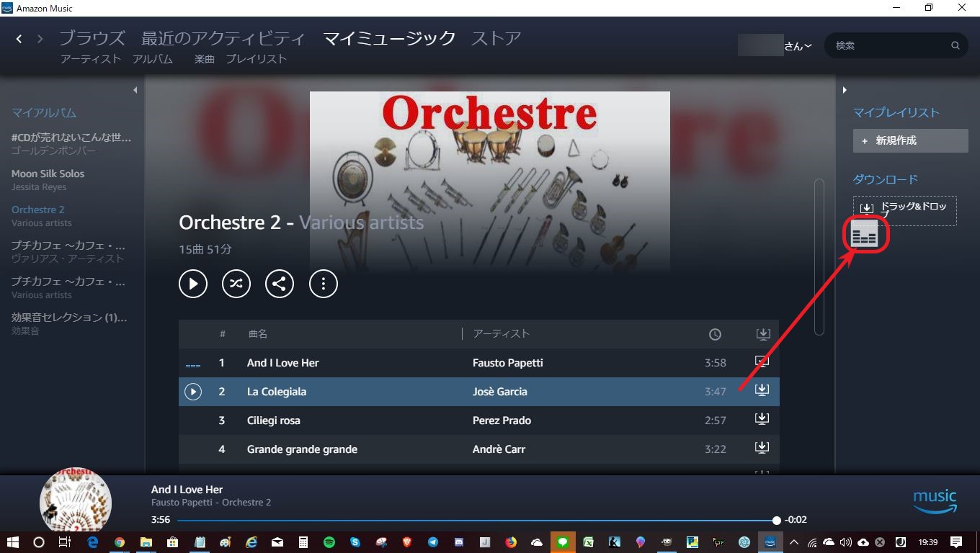Download track La Colegiala

click(x=762, y=390)
